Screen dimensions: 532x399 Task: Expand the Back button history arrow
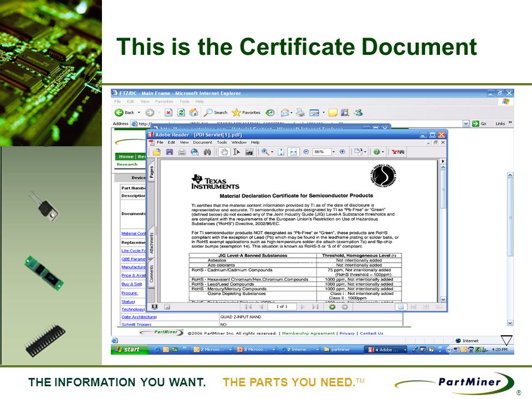coord(139,112)
